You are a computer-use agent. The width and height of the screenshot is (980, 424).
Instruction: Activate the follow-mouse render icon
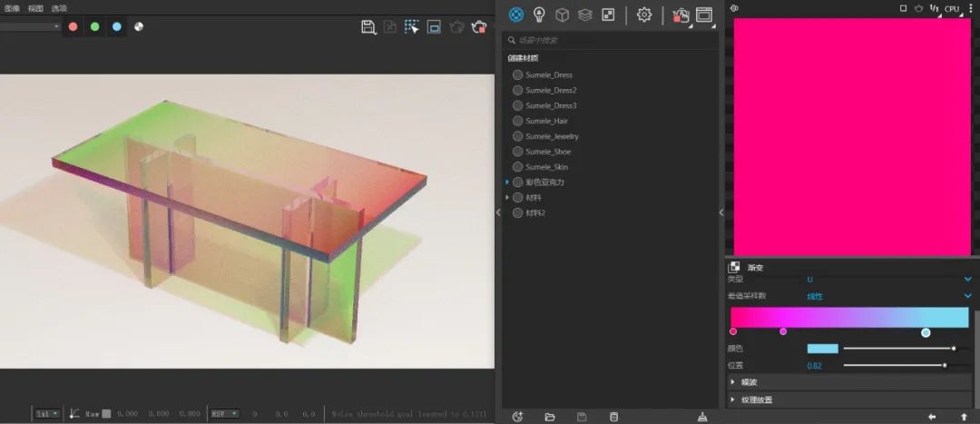[x=411, y=27]
